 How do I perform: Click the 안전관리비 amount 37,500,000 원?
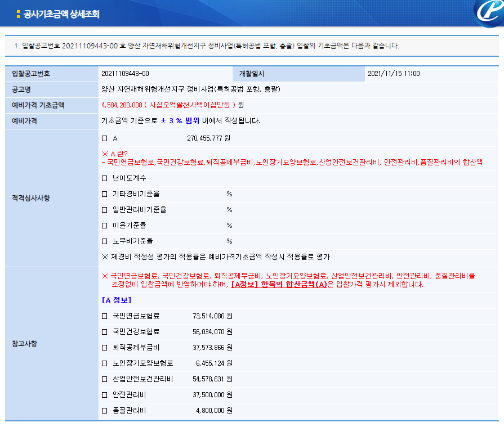(x=212, y=395)
